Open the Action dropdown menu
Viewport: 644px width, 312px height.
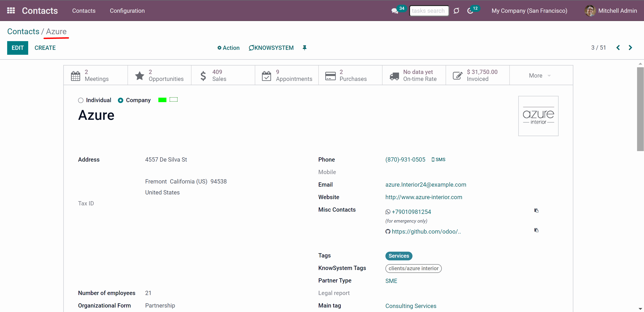(228, 48)
